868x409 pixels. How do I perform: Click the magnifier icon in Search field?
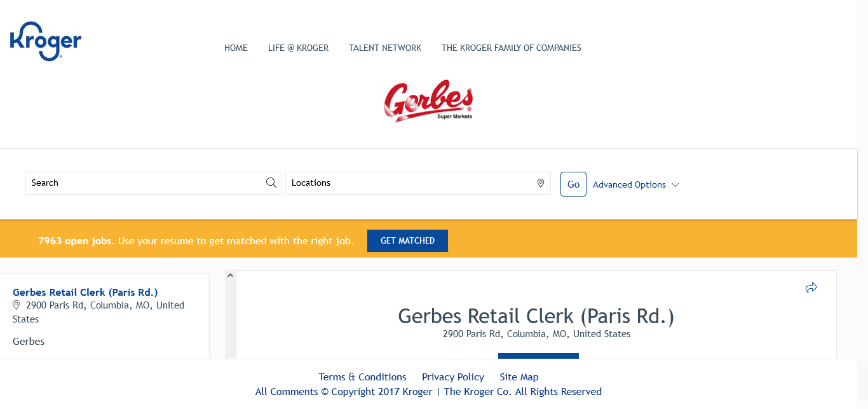271,183
